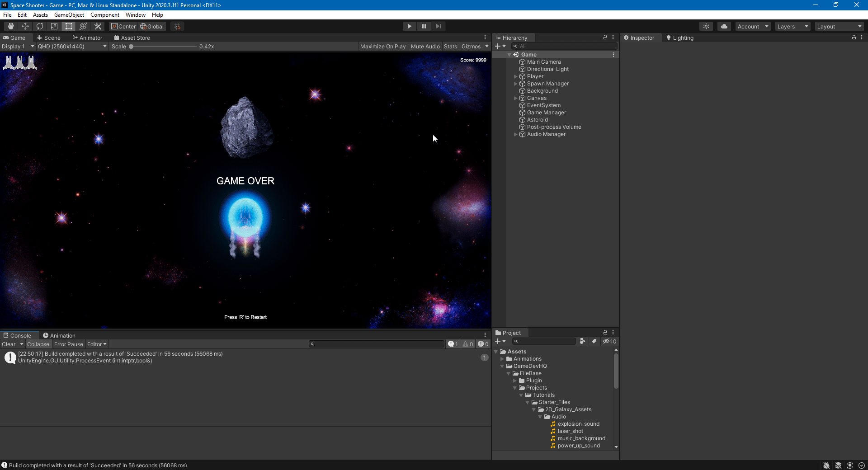Toggle Maximize On Play
868x470 pixels.
(383, 46)
